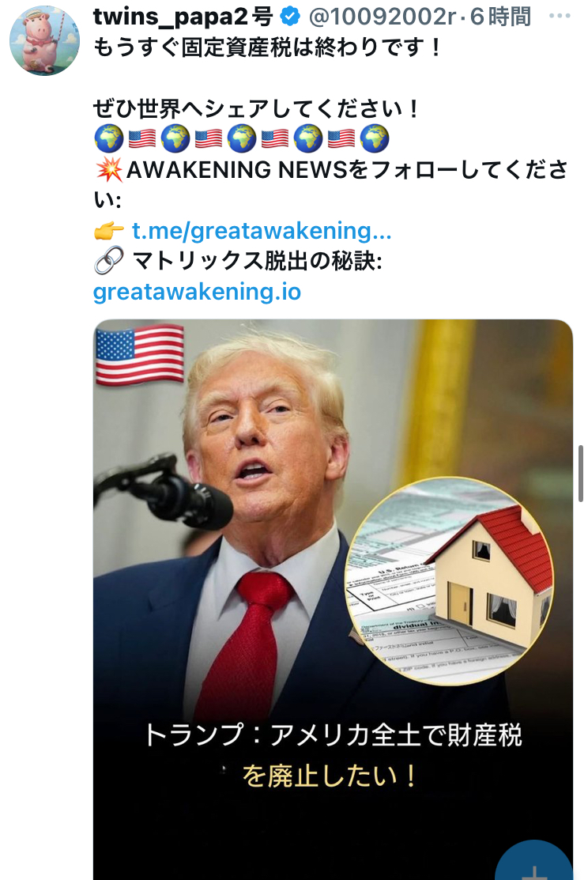588x880 pixels.
Task: Click the @10092002r handle
Action: (382, 17)
